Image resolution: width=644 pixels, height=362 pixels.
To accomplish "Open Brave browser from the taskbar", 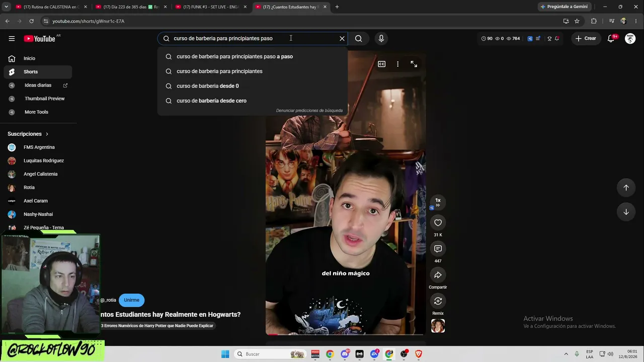I will (419, 354).
